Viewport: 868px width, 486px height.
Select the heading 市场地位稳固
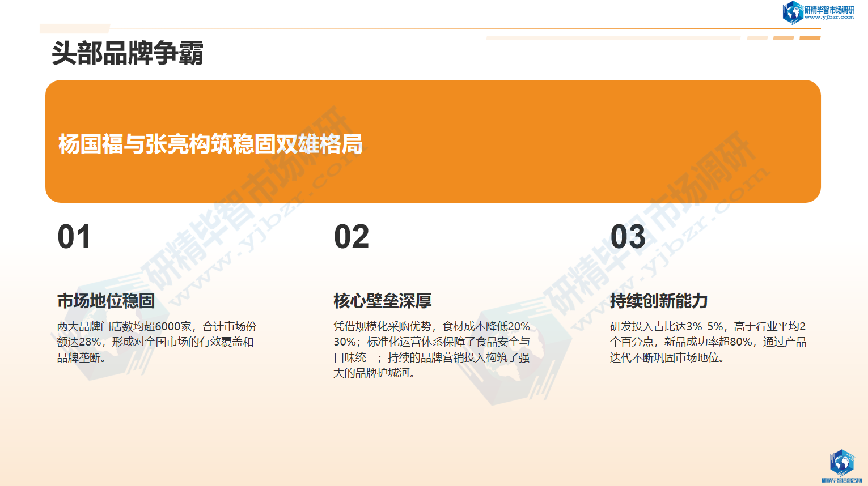tap(106, 301)
